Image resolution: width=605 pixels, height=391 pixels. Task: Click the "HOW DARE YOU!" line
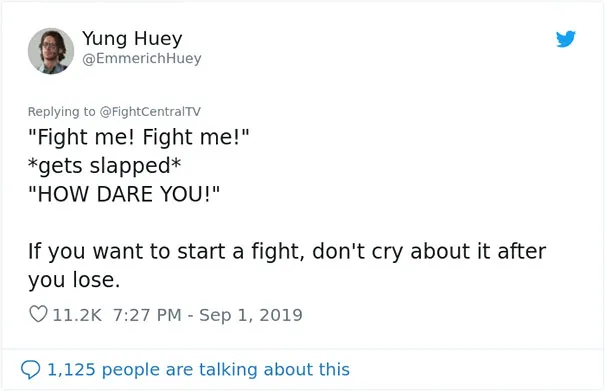click(x=124, y=194)
